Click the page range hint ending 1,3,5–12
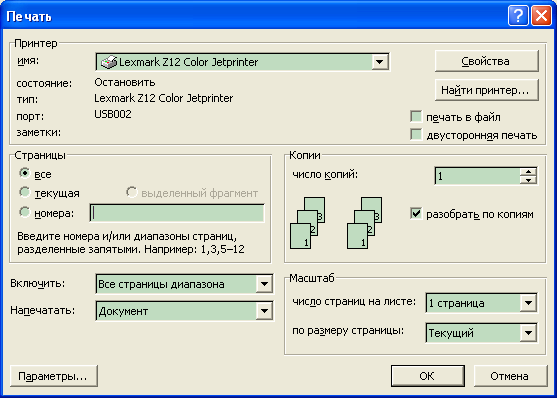 (131, 243)
